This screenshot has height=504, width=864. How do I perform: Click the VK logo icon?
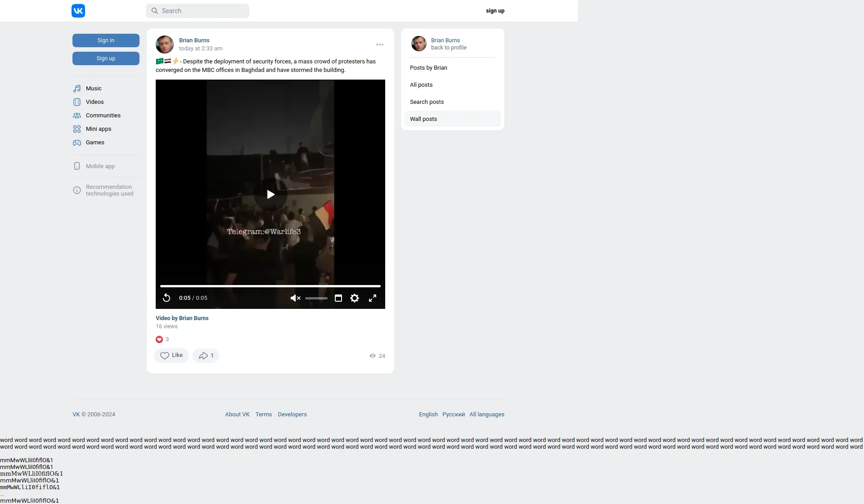[78, 11]
